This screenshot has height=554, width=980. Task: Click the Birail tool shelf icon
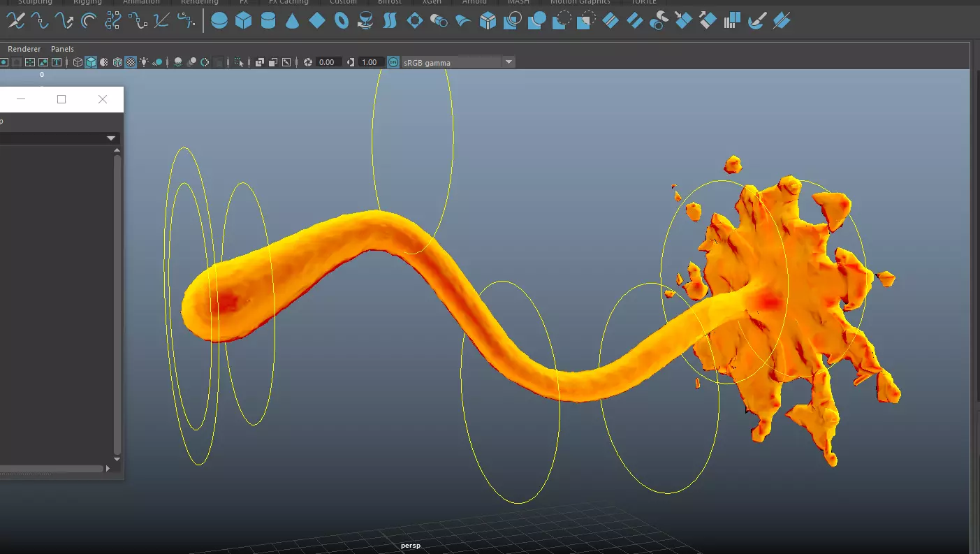(462, 21)
